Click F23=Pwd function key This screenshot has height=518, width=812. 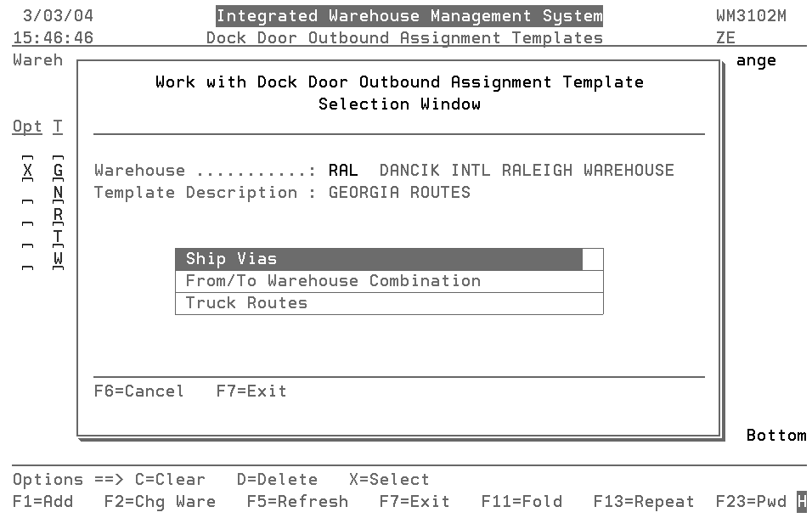751,502
